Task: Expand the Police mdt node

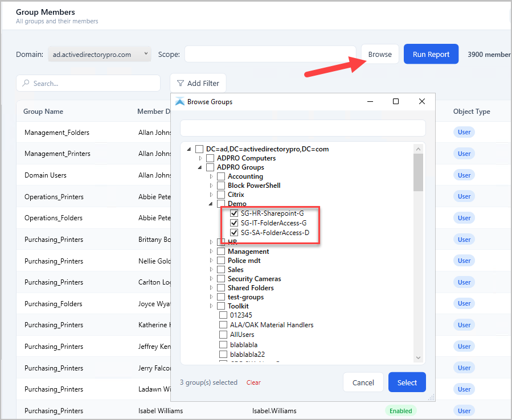Action: pyautogui.click(x=211, y=261)
